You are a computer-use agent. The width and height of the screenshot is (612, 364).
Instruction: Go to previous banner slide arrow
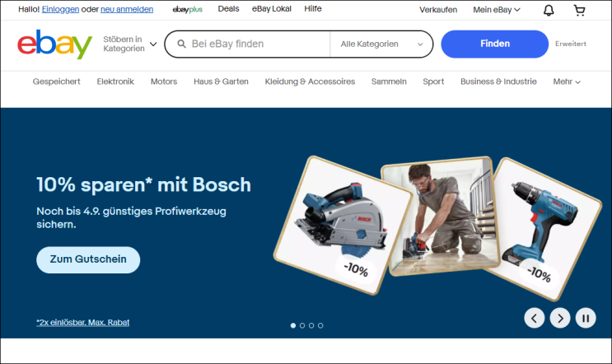(534, 318)
